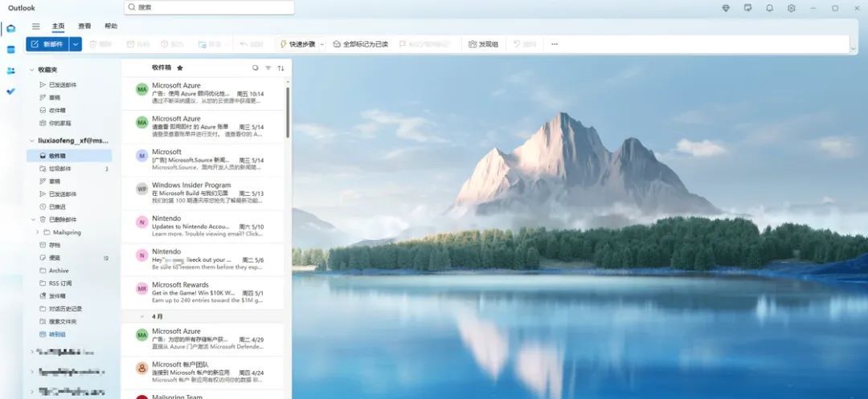
Task: Toggle the favorite star next to 收件箱
Action: [x=180, y=68]
